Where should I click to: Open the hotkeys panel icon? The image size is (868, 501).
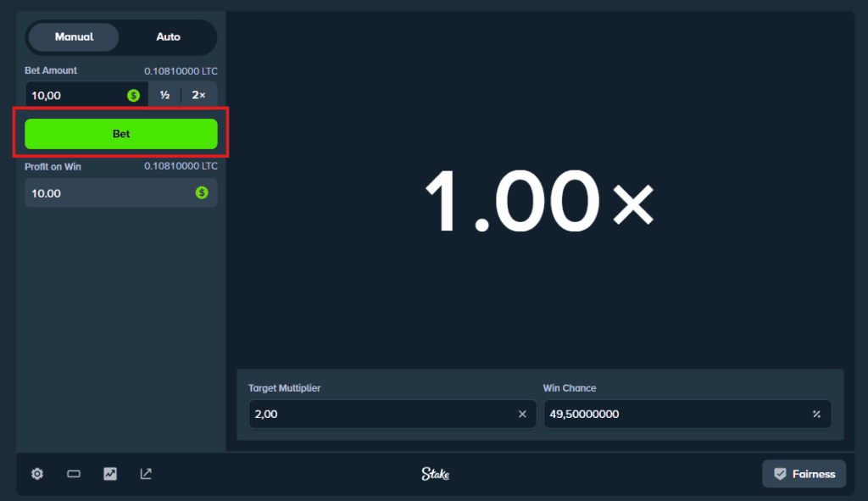[x=73, y=474]
